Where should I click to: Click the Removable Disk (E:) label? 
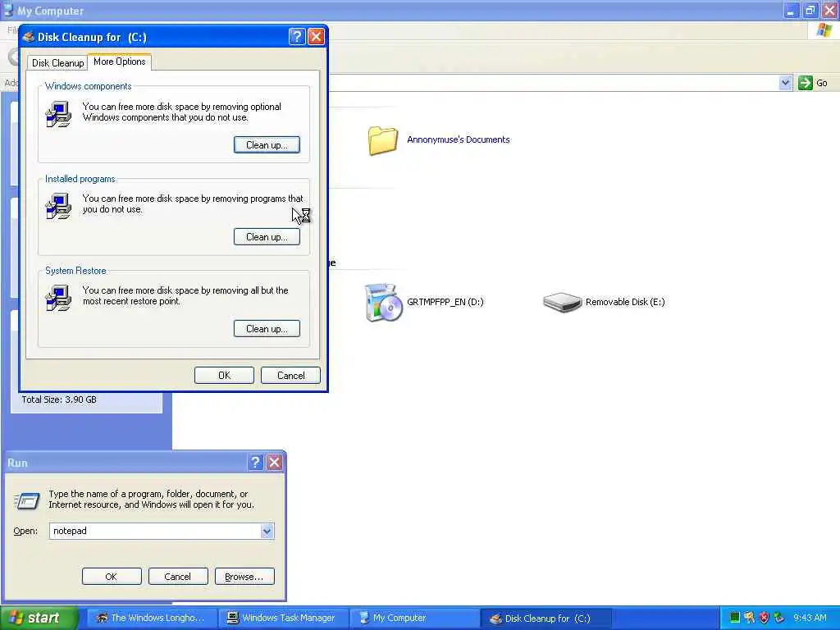click(x=625, y=302)
